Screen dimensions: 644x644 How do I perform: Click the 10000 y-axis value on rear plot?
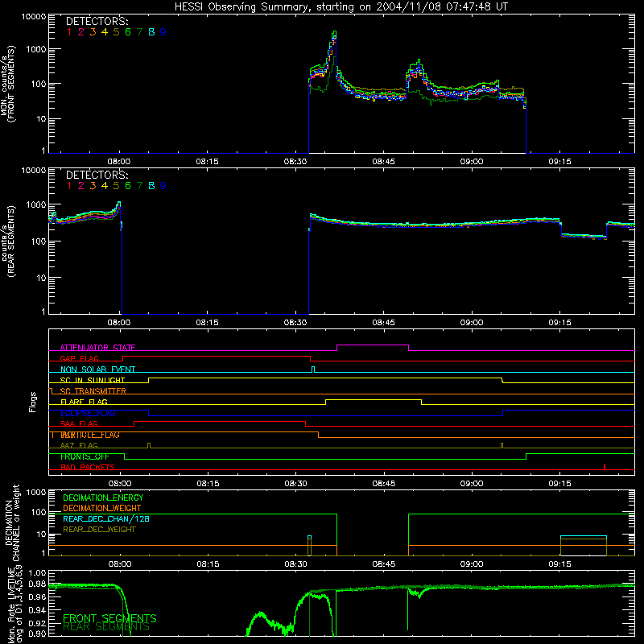[x=34, y=171]
